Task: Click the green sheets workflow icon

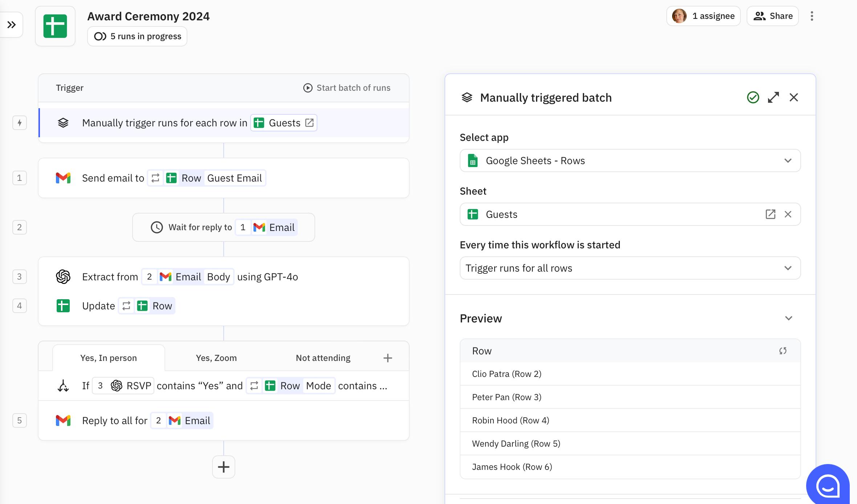Action: 55,26
